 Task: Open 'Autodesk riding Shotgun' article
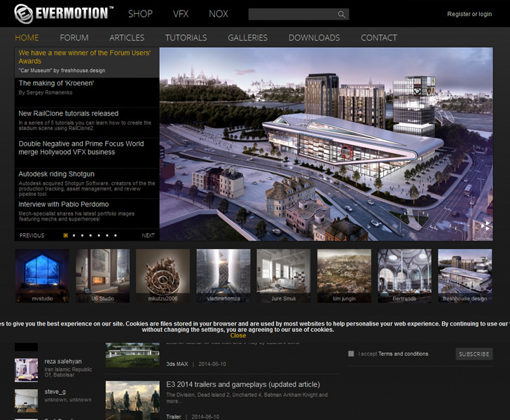(56, 174)
